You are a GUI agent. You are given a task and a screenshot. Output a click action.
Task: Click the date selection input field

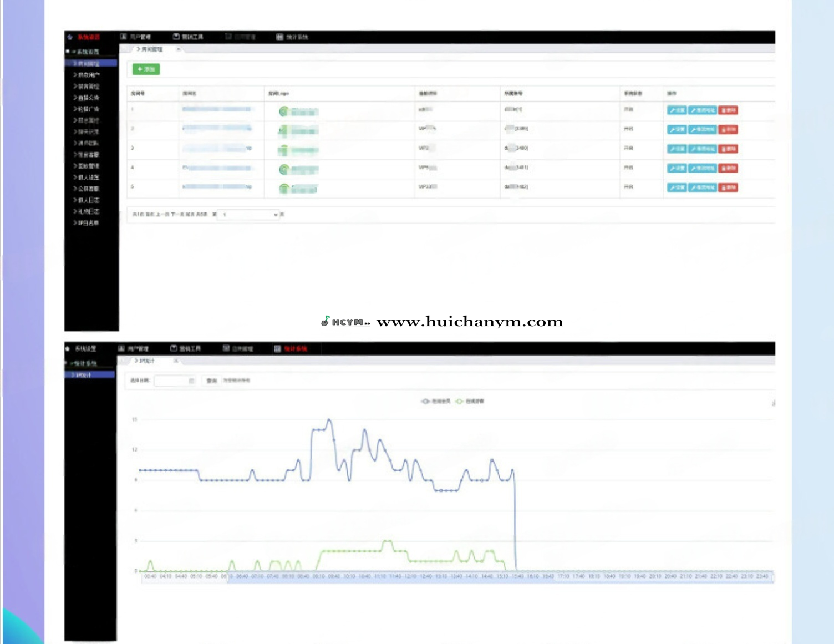pyautogui.click(x=171, y=381)
